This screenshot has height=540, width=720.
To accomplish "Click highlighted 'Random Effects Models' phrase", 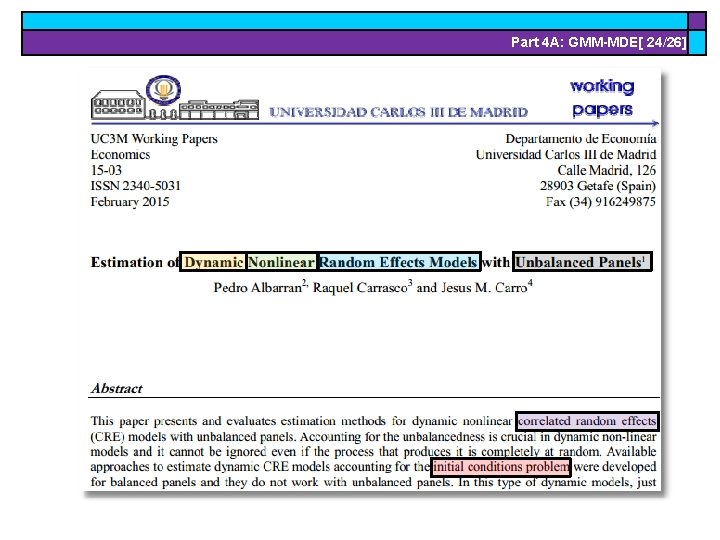I will (x=399, y=262).
